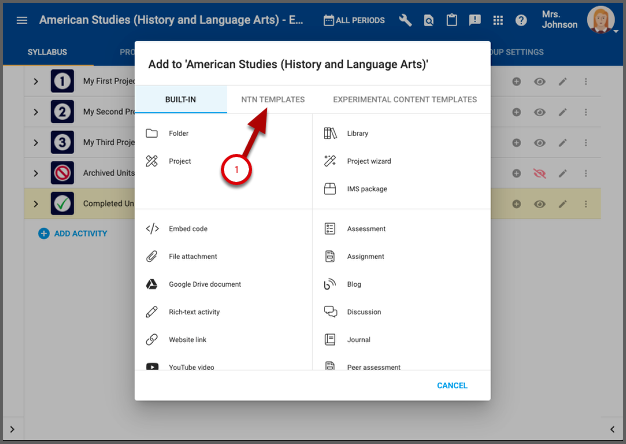Open Experimental Content Templates tab
Image resolution: width=626 pixels, height=444 pixels.
click(x=404, y=100)
